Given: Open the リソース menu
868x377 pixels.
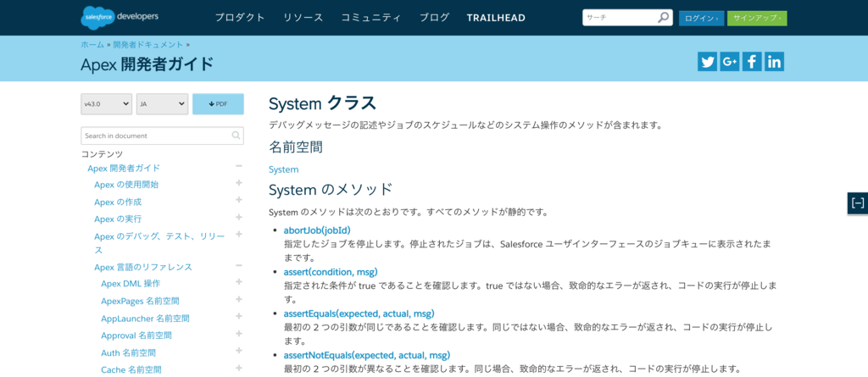Looking at the screenshot, I should (x=303, y=18).
